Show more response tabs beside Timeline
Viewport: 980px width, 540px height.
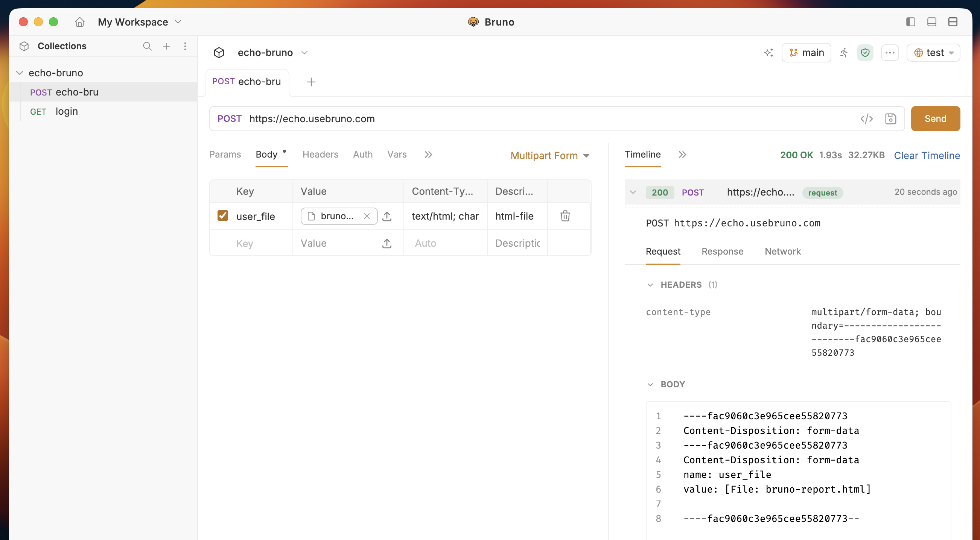pyautogui.click(x=683, y=155)
